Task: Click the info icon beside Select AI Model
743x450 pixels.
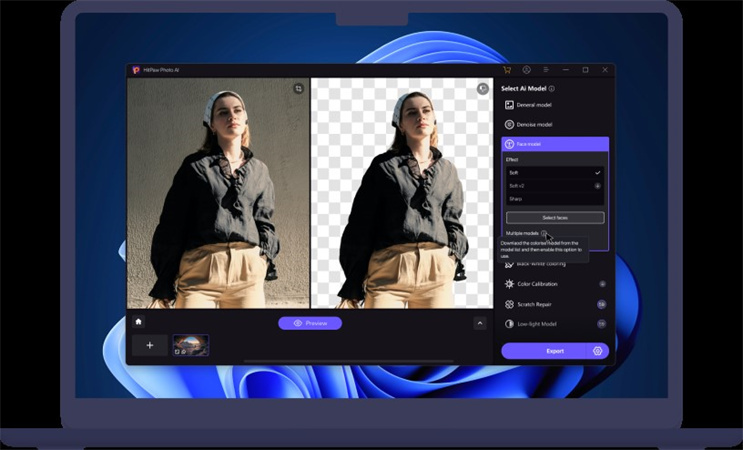Action: click(552, 89)
